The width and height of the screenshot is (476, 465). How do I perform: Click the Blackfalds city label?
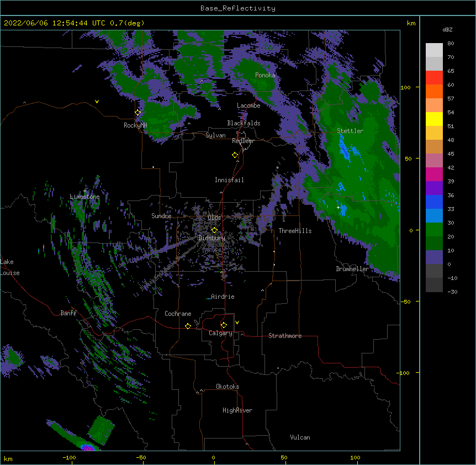coord(244,123)
